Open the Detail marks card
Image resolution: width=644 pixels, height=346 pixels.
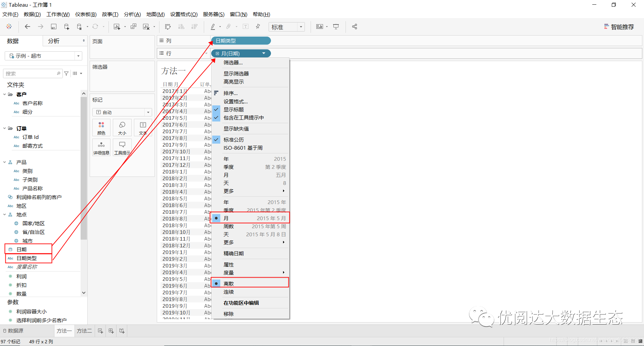(101, 148)
